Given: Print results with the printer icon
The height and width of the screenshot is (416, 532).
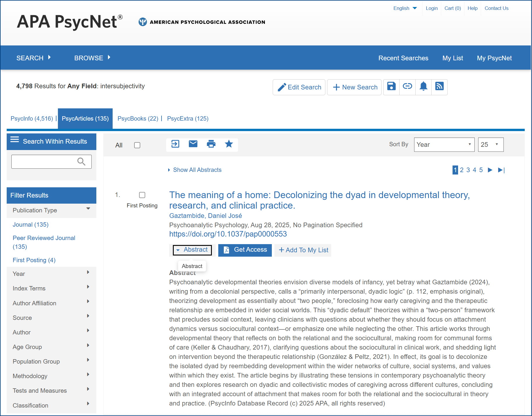Looking at the screenshot, I should pos(211,144).
